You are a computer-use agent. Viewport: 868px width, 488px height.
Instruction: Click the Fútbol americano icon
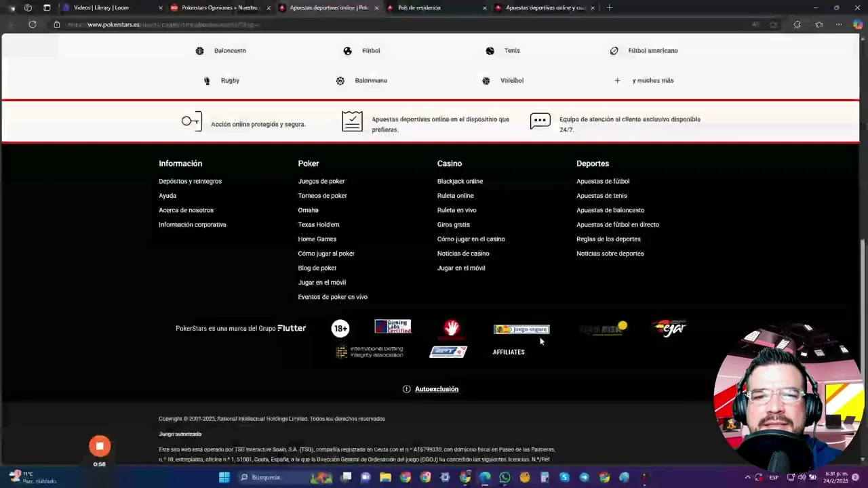[614, 51]
